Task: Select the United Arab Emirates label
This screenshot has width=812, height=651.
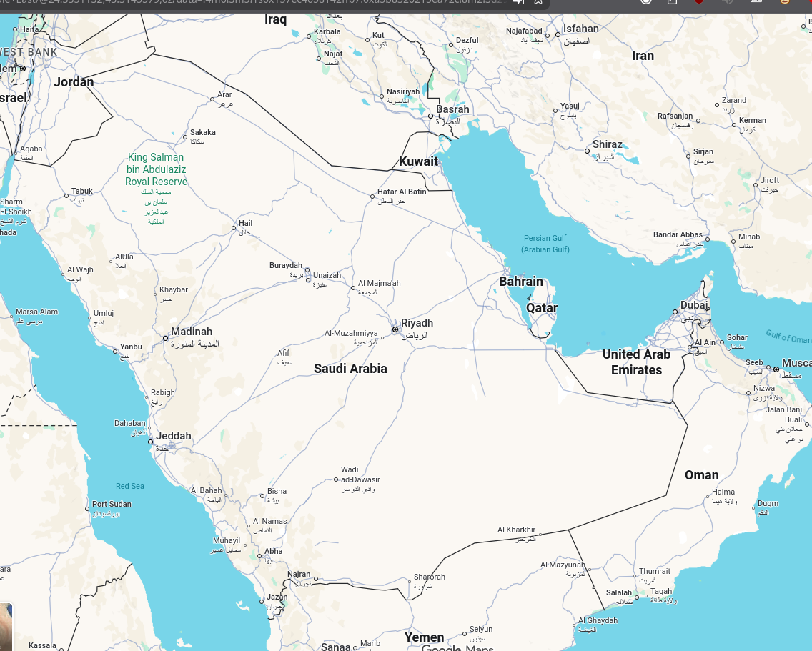Action: pyautogui.click(x=636, y=362)
